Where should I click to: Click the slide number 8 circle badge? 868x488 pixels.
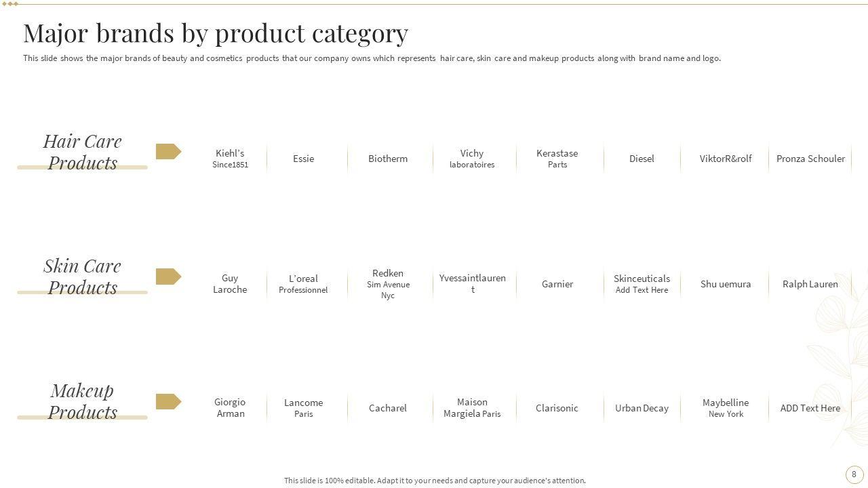coord(854,474)
